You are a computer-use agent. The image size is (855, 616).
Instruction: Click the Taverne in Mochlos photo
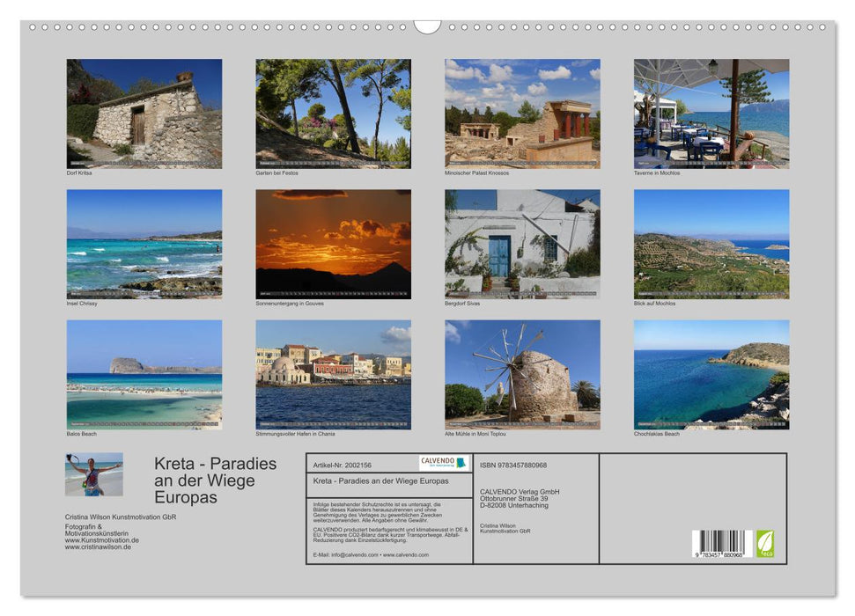[x=710, y=114]
